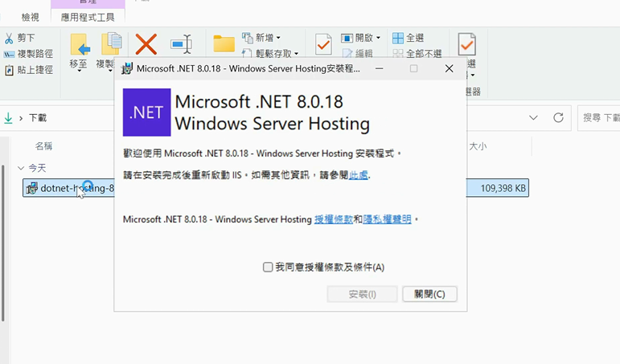Image resolution: width=620 pixels, height=364 pixels.
Task: Click the properties checkmark icon
Action: [323, 44]
